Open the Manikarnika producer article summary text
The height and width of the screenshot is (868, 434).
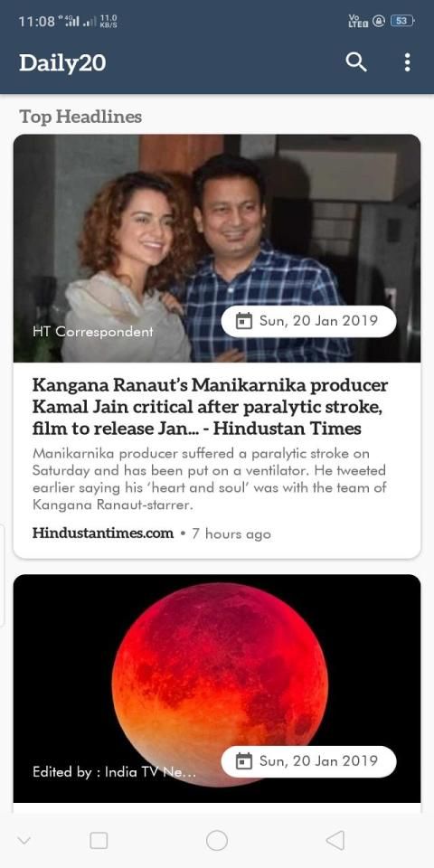tap(209, 479)
